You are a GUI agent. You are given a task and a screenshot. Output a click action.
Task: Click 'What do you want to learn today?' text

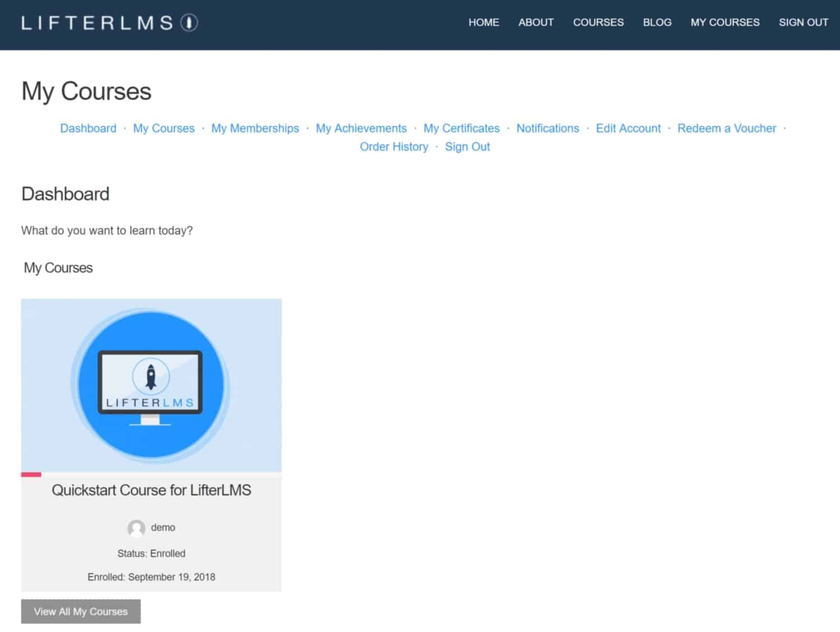pos(107,231)
